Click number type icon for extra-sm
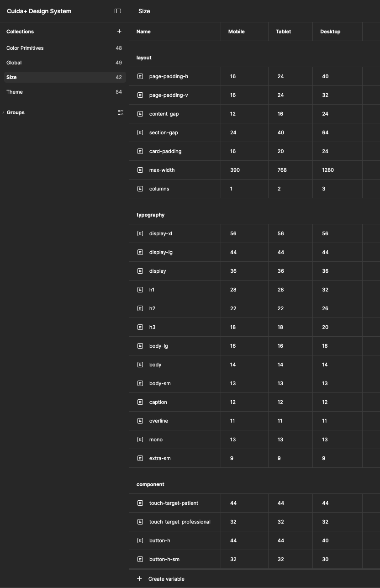380x588 pixels. (140, 458)
